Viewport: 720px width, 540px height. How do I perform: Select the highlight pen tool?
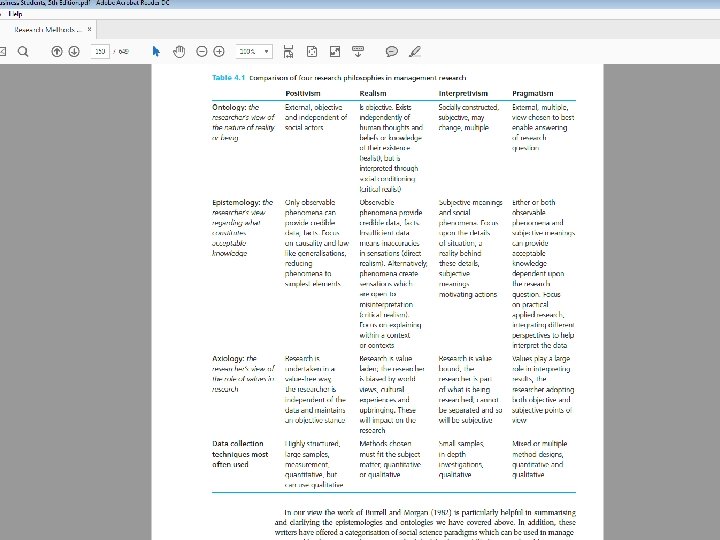pos(415,51)
